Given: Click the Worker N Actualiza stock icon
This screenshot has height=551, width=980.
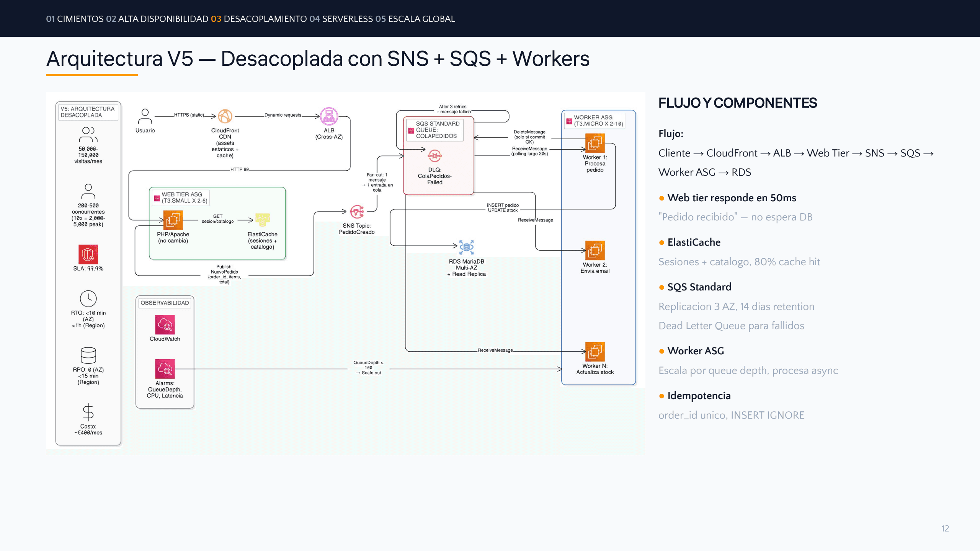Looking at the screenshot, I should pos(595,351).
